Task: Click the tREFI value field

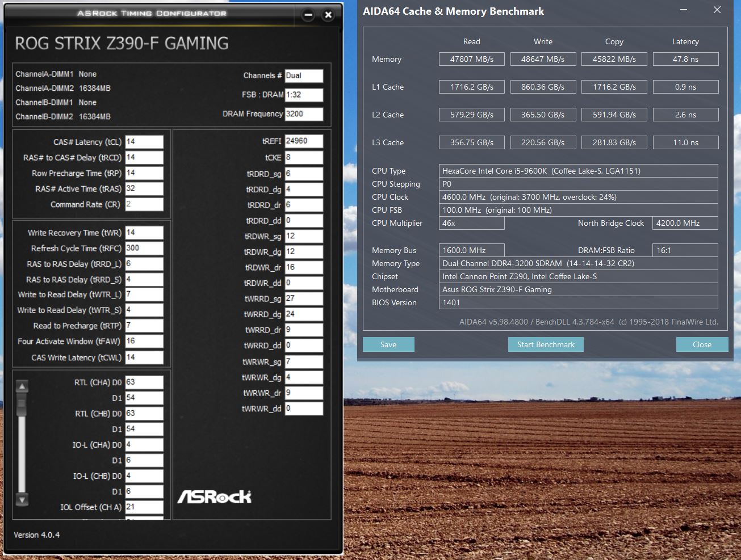Action: (x=304, y=141)
